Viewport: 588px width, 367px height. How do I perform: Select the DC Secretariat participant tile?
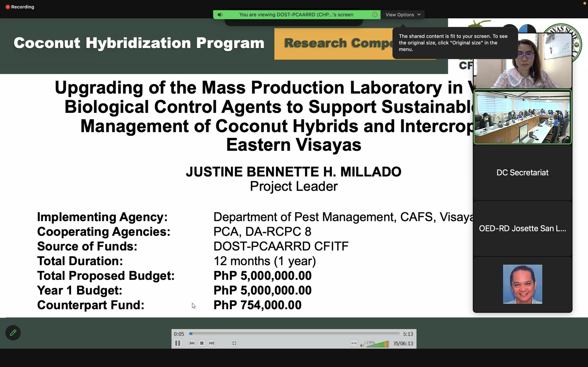tap(522, 172)
